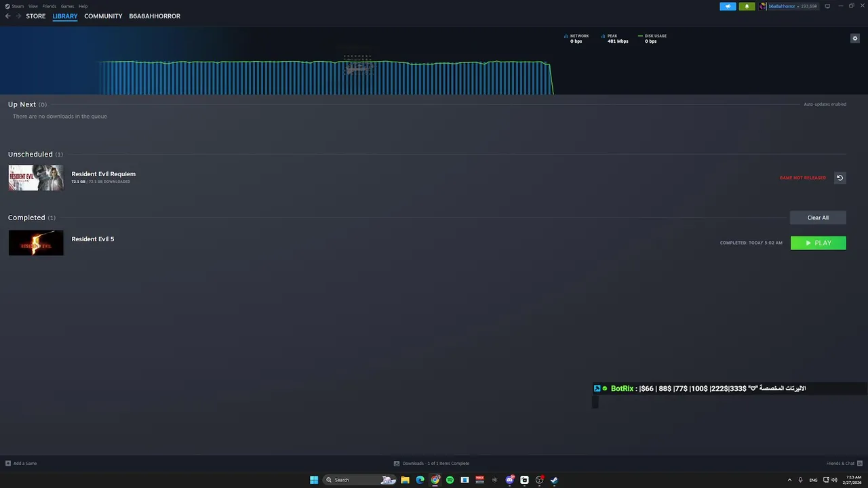Switch to the LIBRARY tab
Viewport: 868px width, 488px height.
[x=65, y=16]
